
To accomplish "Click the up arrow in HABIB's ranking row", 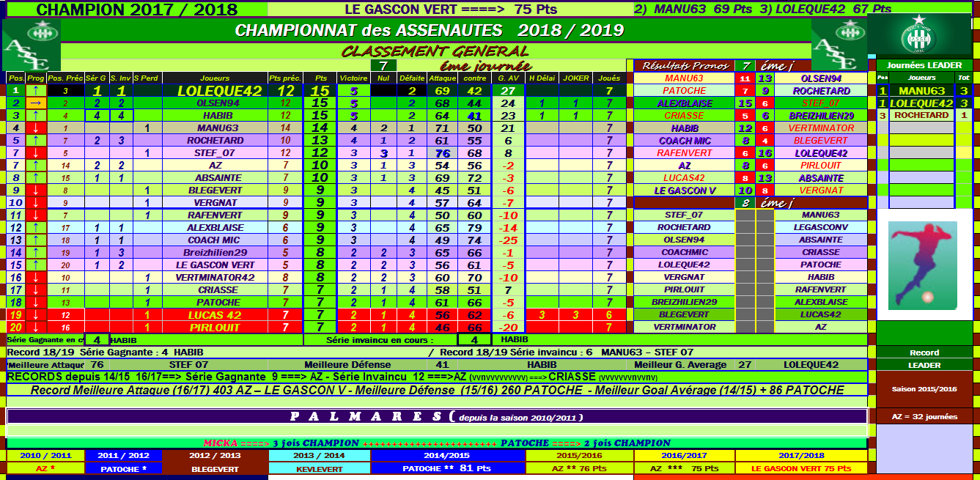I will [x=37, y=116].
